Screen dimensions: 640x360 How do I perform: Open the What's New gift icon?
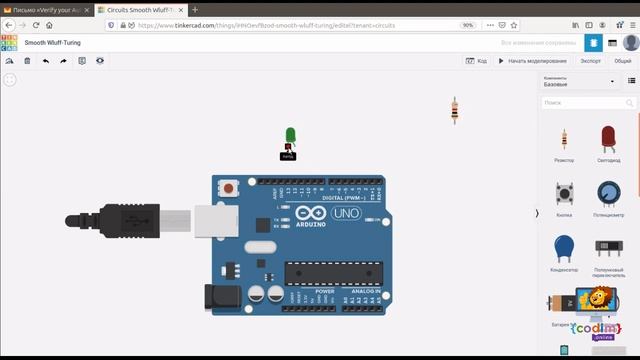coord(620,25)
